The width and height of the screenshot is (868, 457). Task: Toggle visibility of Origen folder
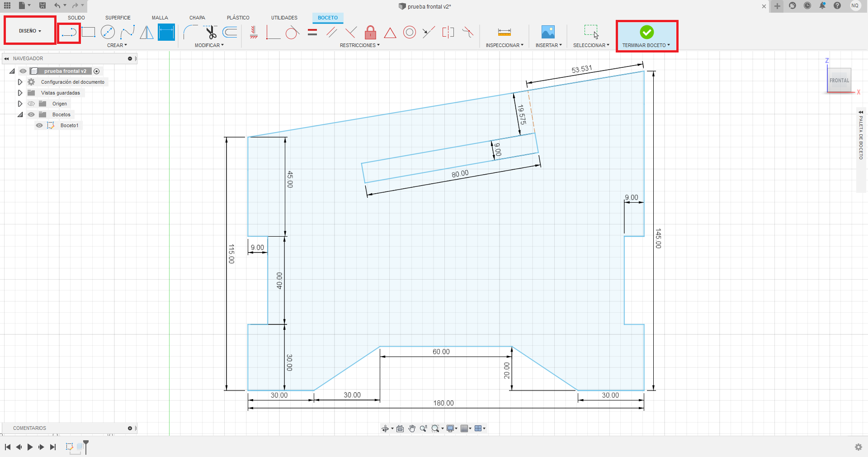tap(31, 104)
